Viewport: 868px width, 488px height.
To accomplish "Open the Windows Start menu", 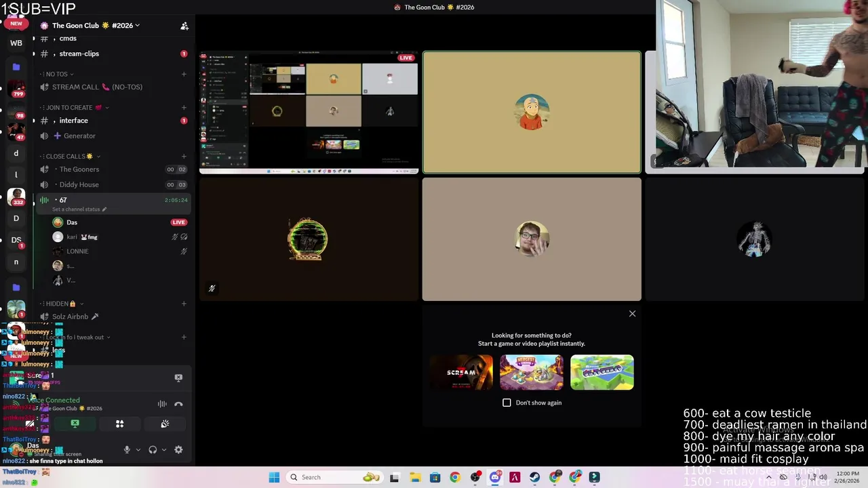I will [x=274, y=477].
